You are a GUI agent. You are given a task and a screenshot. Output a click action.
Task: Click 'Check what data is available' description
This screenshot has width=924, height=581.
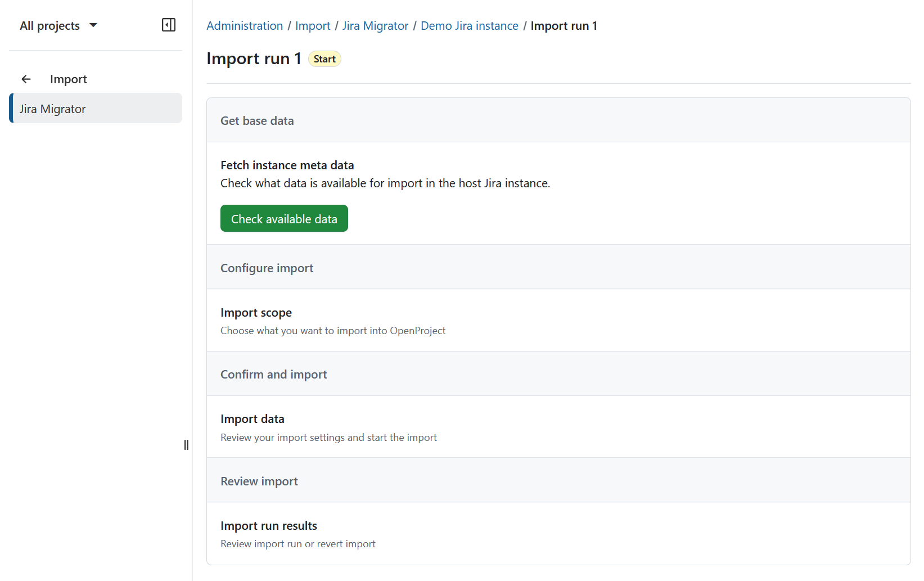[385, 183]
